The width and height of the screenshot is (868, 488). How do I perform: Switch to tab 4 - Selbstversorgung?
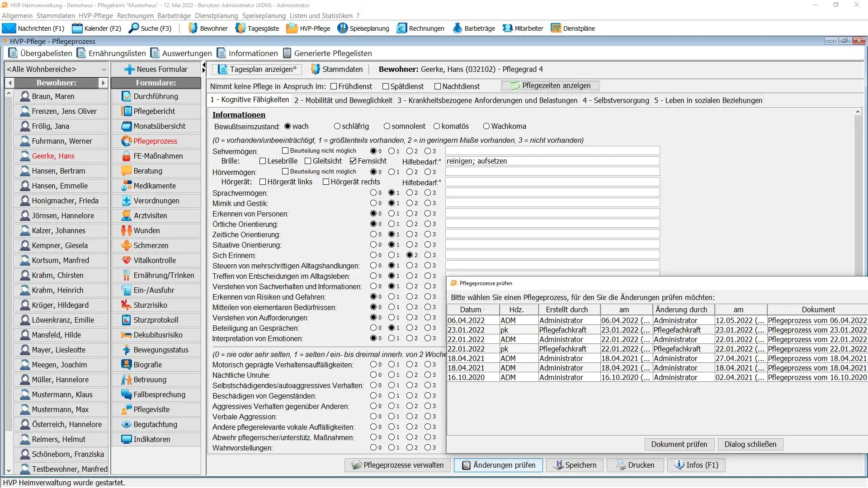click(x=615, y=100)
